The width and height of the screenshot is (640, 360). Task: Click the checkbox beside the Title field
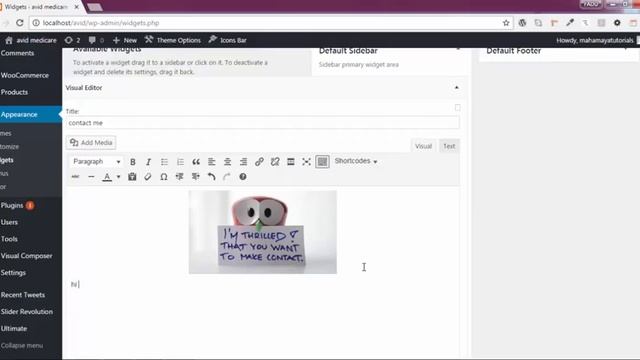click(458, 108)
